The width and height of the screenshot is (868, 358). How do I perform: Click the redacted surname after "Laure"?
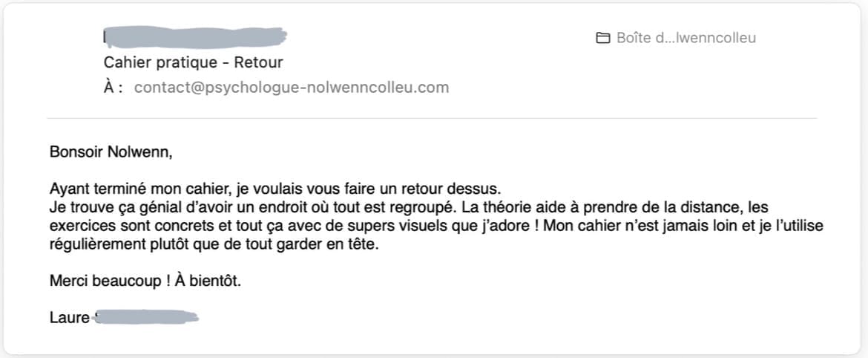(x=147, y=319)
